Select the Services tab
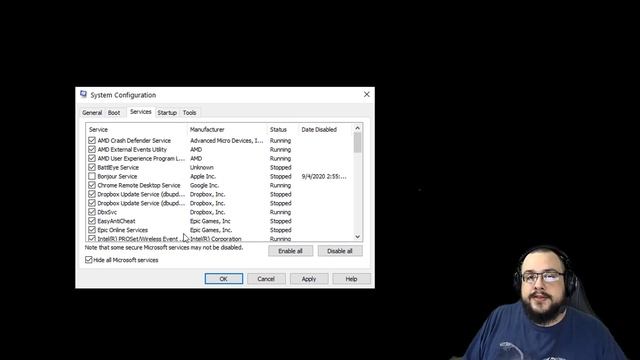 (140, 112)
